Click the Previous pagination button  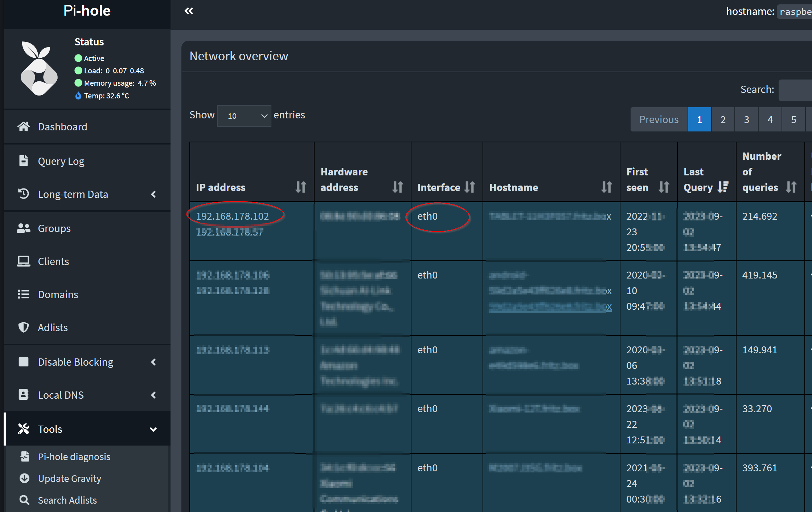pos(659,119)
